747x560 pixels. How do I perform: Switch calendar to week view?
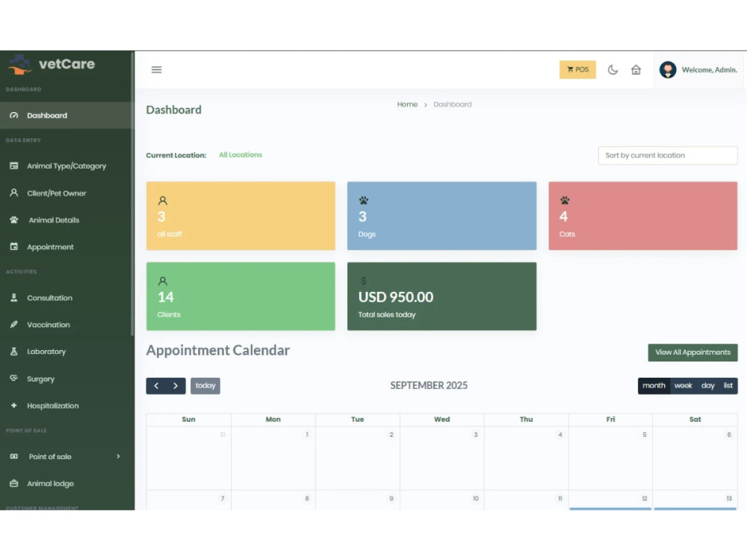pos(684,386)
